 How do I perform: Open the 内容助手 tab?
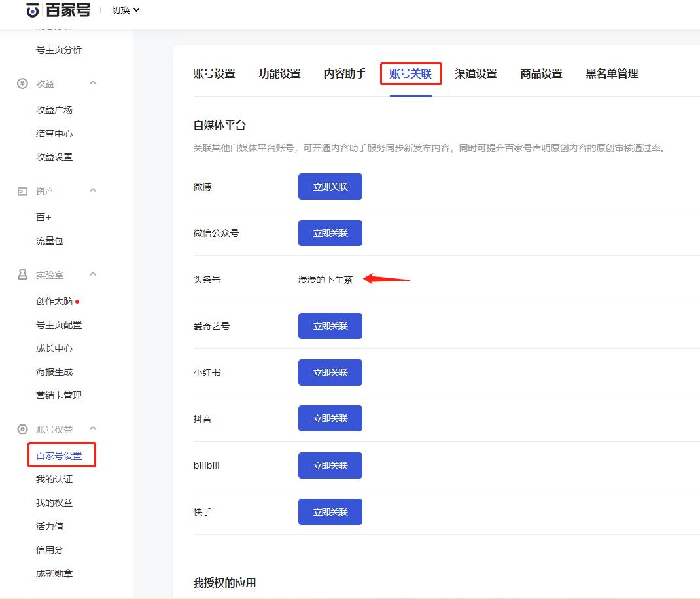pos(345,73)
